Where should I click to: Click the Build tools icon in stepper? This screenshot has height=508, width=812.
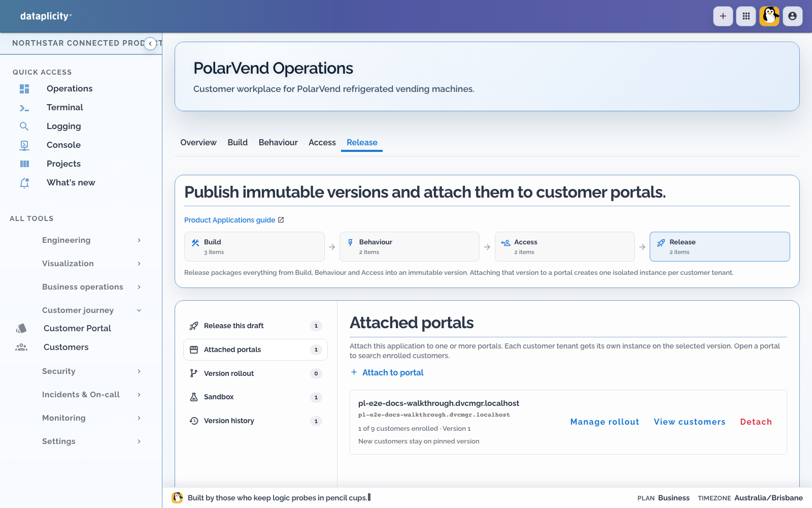tap(195, 243)
